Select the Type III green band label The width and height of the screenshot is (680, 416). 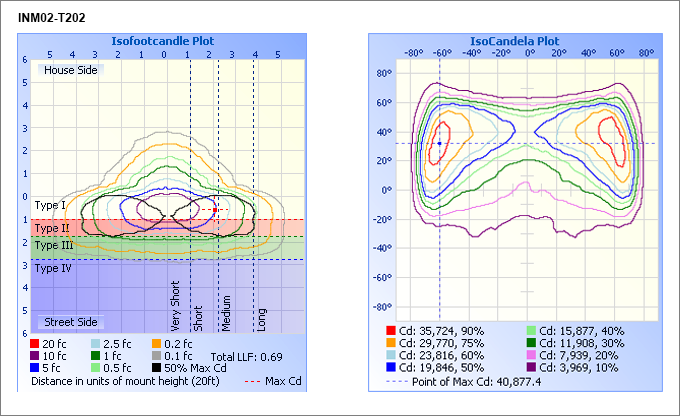coord(53,245)
